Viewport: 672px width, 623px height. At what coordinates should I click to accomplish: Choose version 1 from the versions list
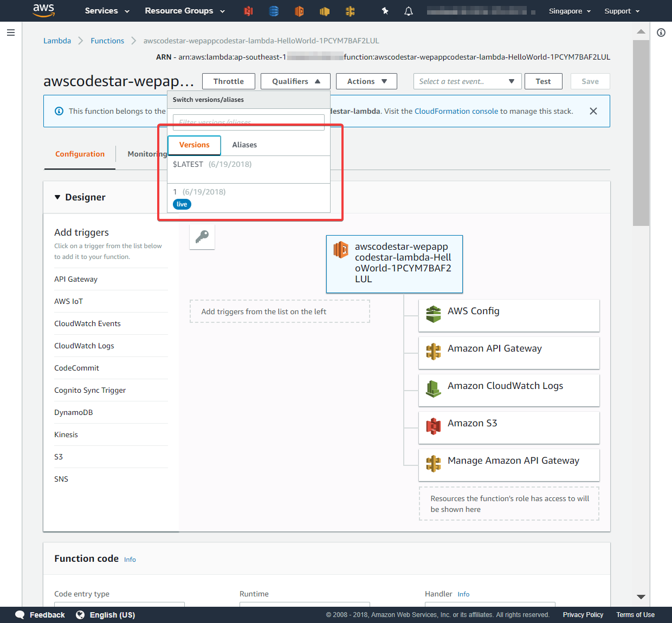(x=249, y=198)
